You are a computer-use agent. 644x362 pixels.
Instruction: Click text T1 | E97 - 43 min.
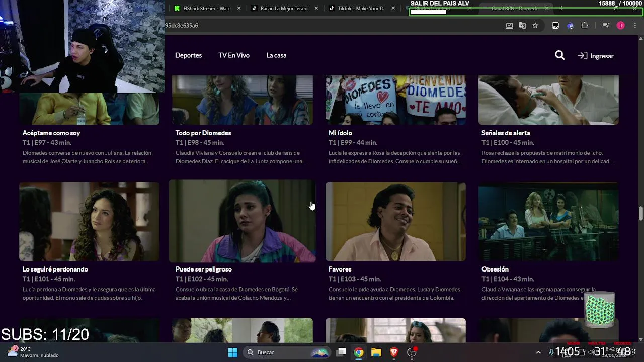47,142
